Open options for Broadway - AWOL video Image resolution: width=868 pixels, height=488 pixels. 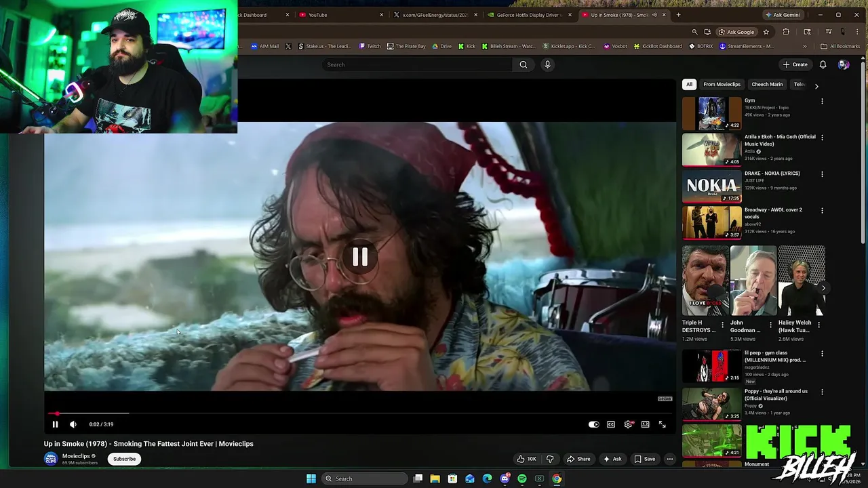click(822, 211)
